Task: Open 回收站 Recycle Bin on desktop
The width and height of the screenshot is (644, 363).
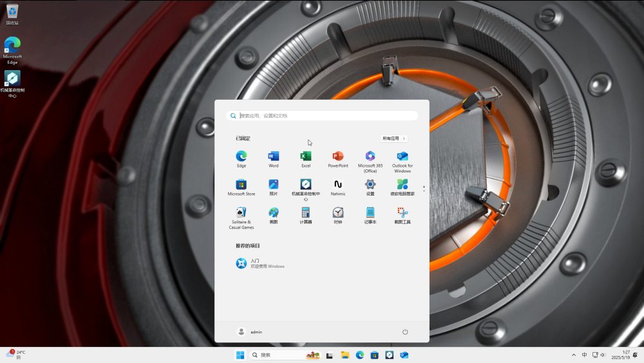Action: [12, 13]
